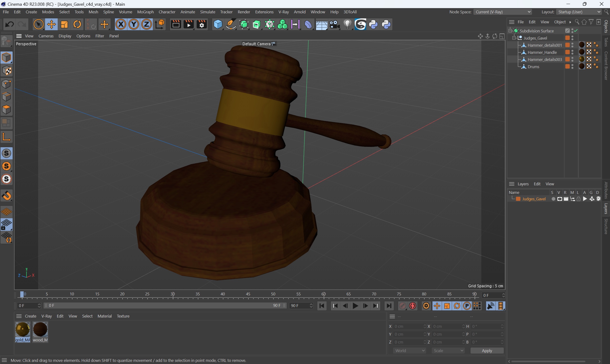The image size is (610, 364).
Task: Click the Spline Pen icon
Action: point(231,24)
